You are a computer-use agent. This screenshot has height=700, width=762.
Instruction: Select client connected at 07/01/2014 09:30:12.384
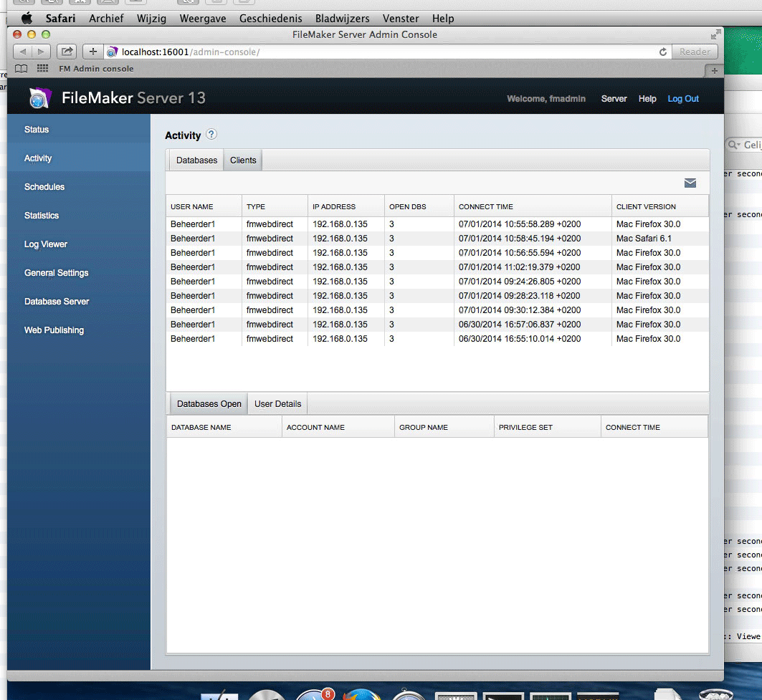pyautogui.click(x=437, y=310)
